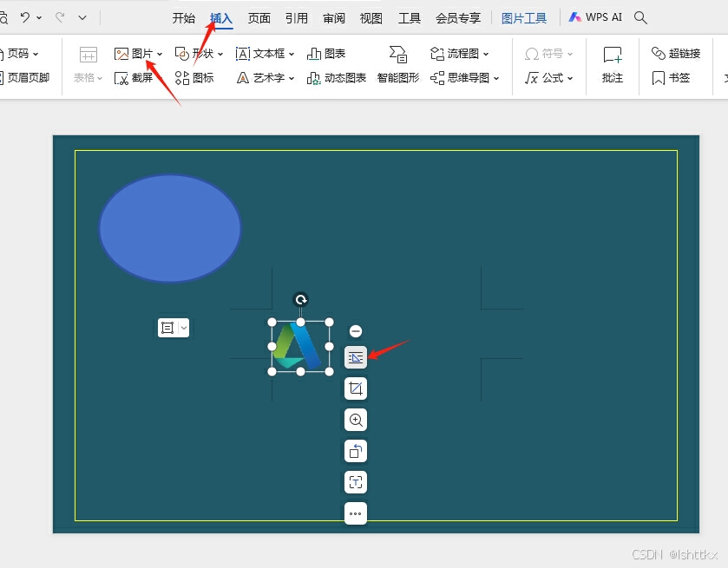The image size is (728, 568).
Task: Click the 截屏 screenshot icon
Action: click(x=121, y=78)
